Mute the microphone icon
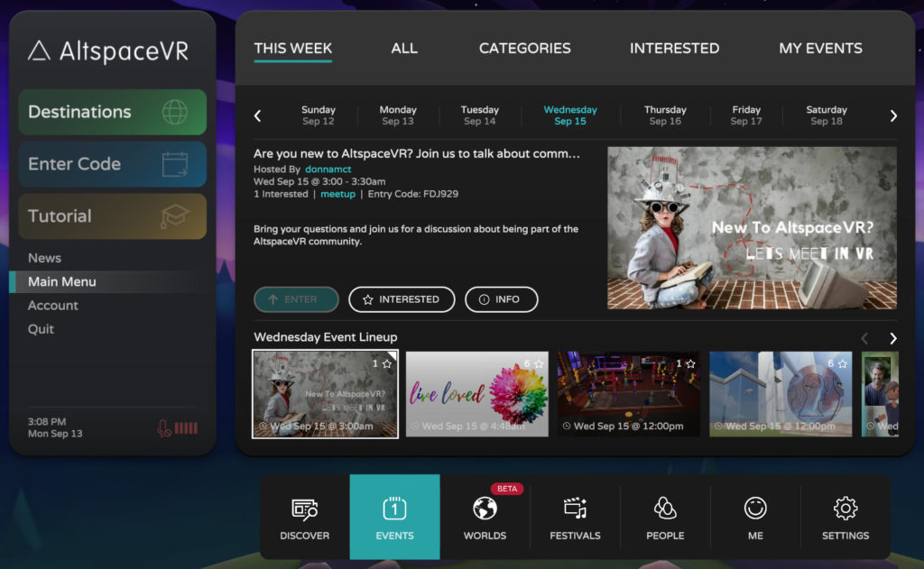Screen dimensions: 924x569 (x=164, y=428)
